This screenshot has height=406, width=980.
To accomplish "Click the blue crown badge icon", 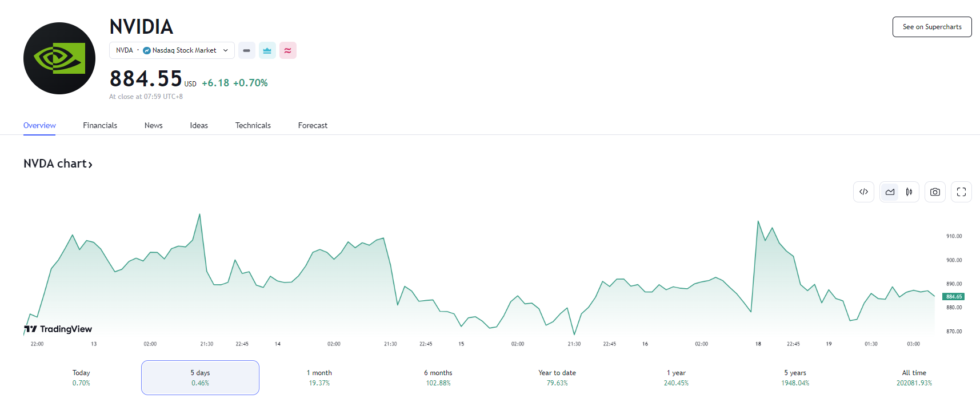I will [x=267, y=50].
